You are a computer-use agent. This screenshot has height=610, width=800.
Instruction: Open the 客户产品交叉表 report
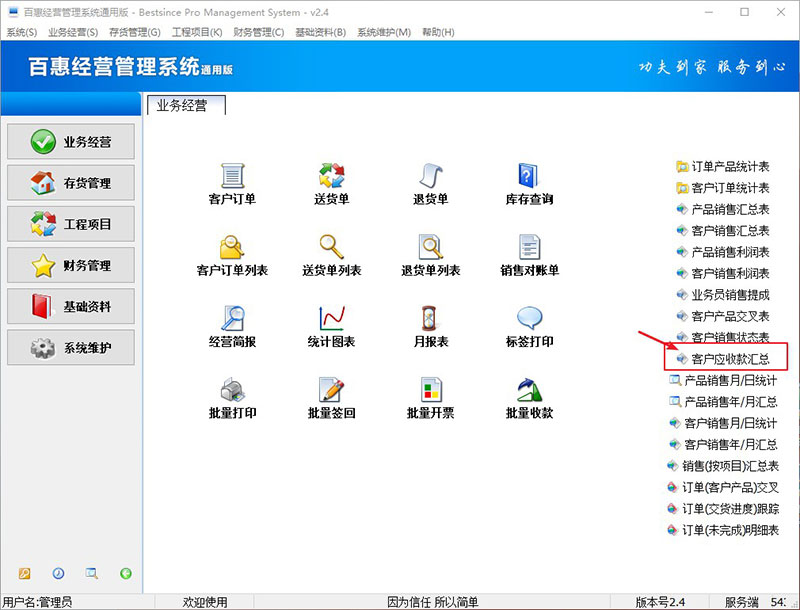click(722, 316)
